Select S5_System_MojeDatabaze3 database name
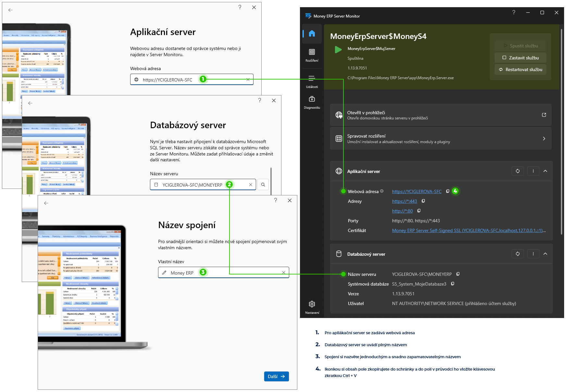569x392 pixels. (x=419, y=284)
